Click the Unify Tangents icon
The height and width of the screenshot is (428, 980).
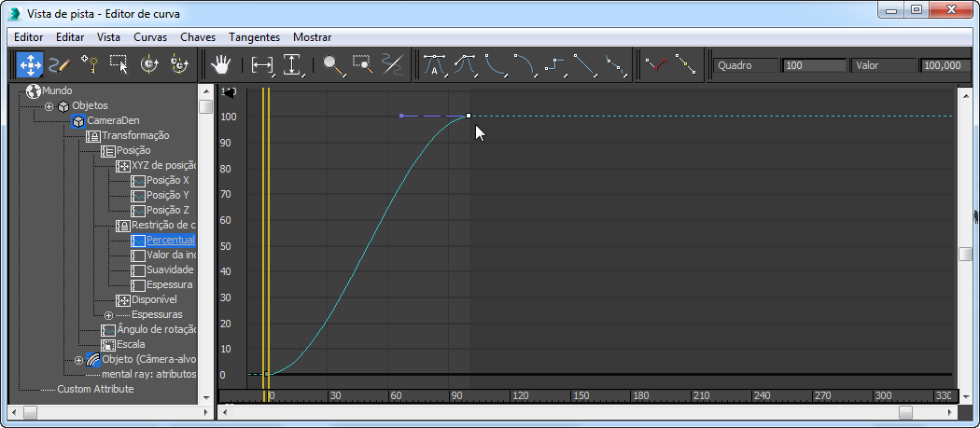(x=686, y=64)
